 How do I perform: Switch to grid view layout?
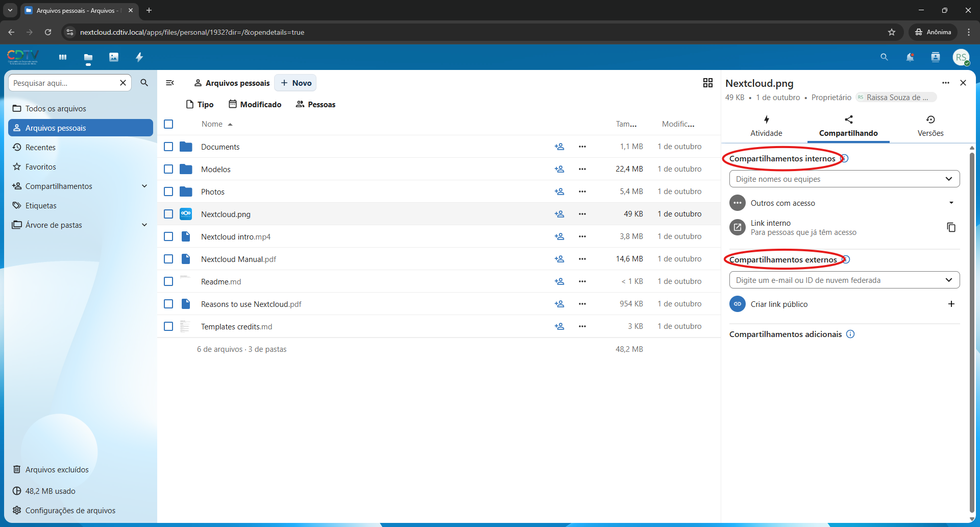[707, 83]
